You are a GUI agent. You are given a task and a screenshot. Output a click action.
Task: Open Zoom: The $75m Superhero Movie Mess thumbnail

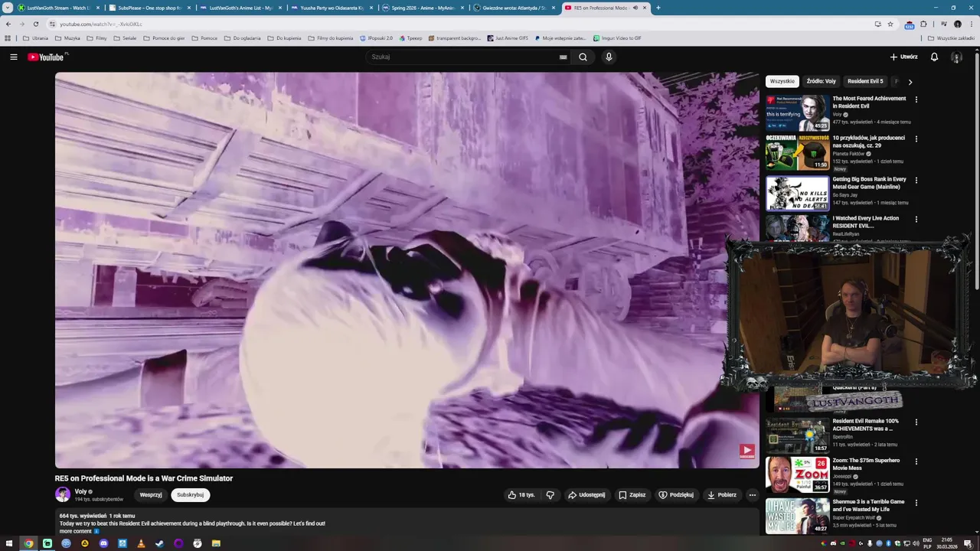(x=798, y=474)
